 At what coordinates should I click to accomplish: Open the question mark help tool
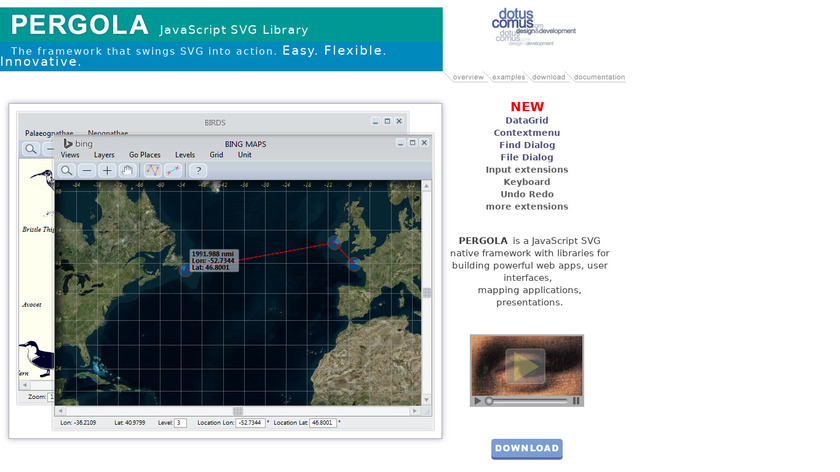click(x=198, y=170)
